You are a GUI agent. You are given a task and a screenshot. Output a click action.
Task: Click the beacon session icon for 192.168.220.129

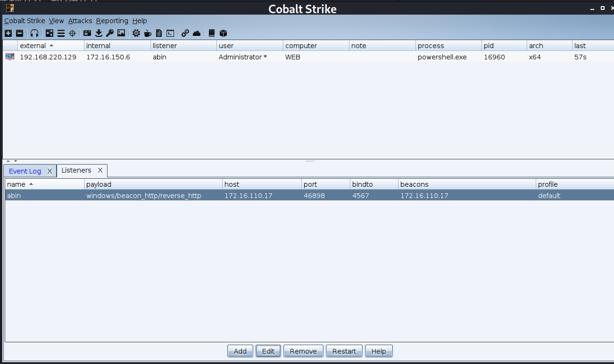10,57
